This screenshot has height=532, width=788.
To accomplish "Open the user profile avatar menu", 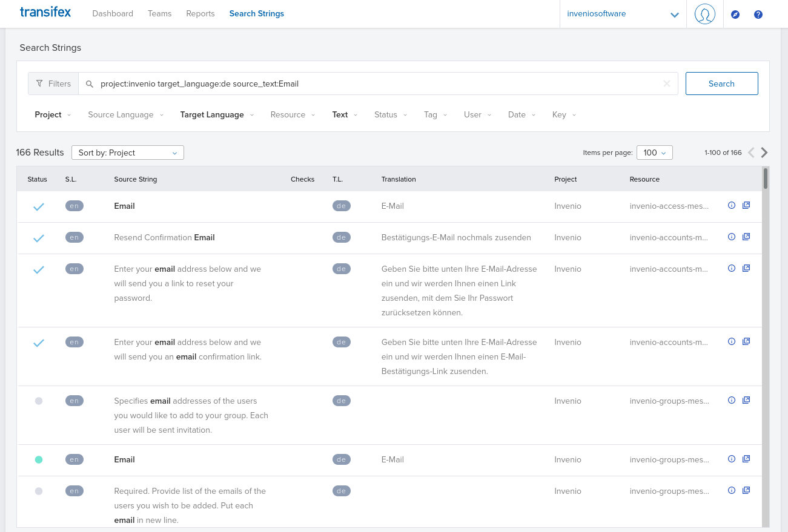I will [x=705, y=14].
